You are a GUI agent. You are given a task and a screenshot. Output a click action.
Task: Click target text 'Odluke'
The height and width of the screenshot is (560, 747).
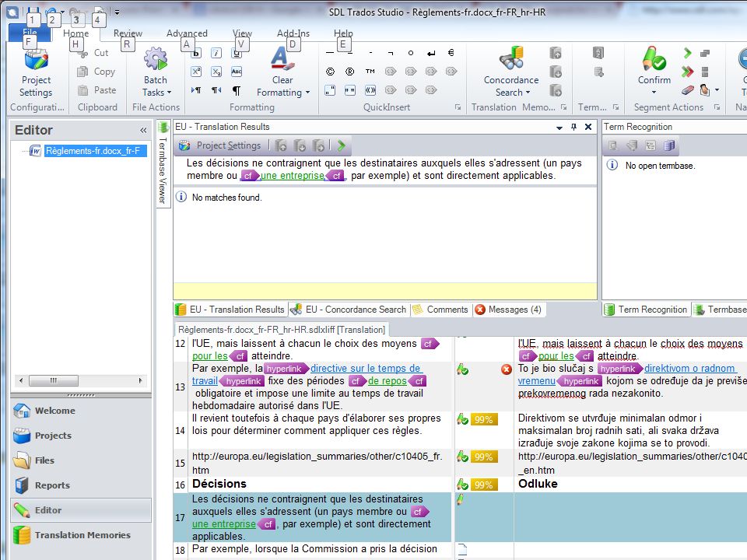538,484
